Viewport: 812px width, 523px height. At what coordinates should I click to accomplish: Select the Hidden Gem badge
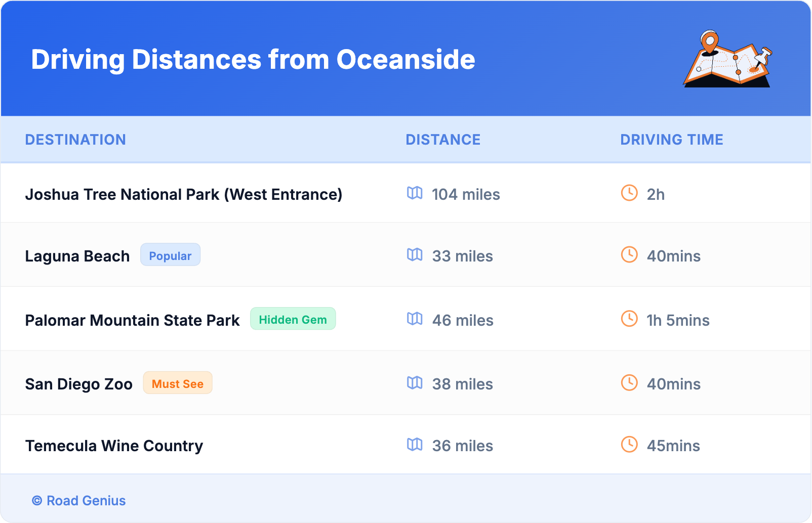pyautogui.click(x=293, y=319)
